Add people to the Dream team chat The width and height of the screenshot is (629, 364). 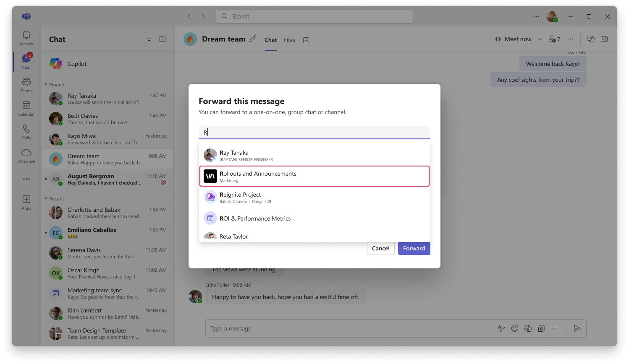pyautogui.click(x=553, y=39)
